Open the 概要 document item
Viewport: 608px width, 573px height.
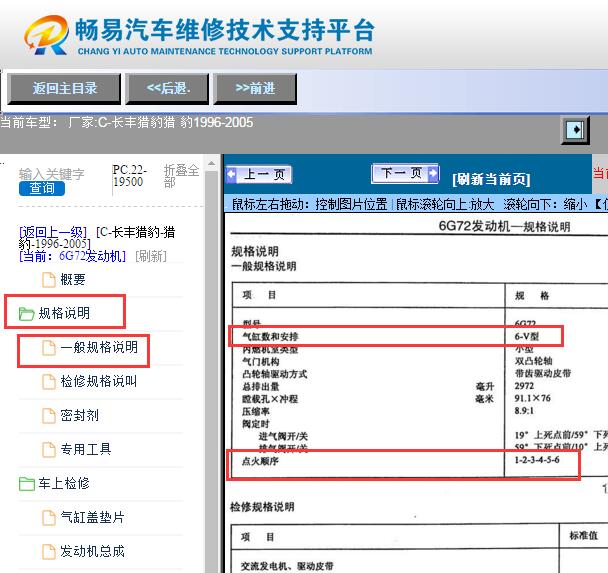tap(73, 280)
